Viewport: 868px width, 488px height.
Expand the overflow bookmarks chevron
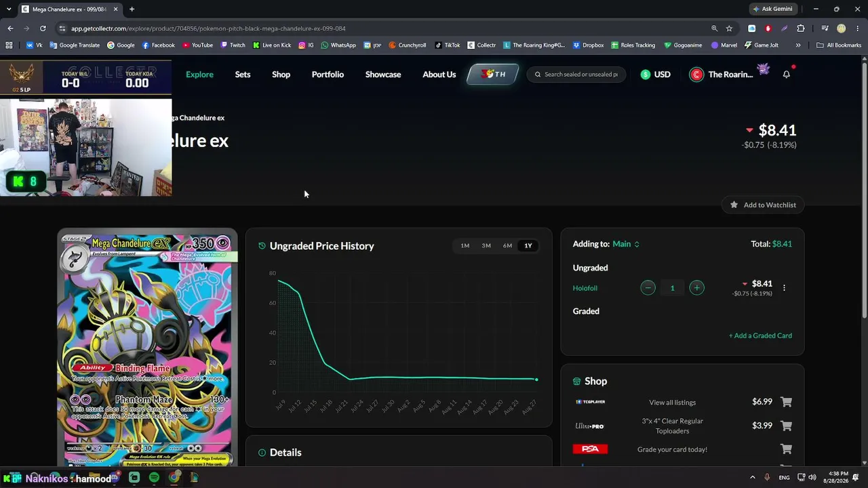click(798, 45)
